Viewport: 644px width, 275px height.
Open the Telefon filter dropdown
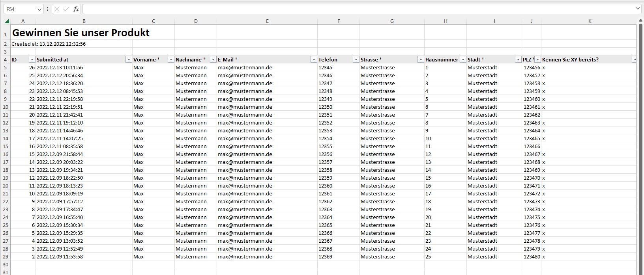356,59
